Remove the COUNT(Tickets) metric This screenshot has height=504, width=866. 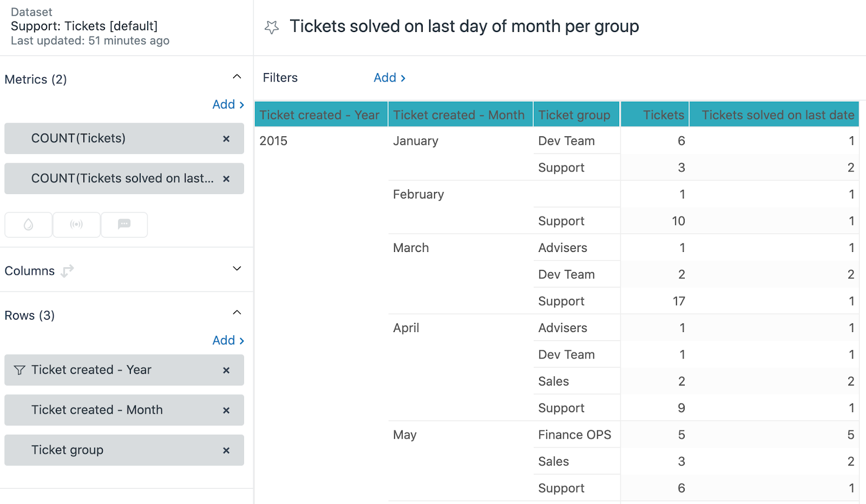[x=226, y=139]
